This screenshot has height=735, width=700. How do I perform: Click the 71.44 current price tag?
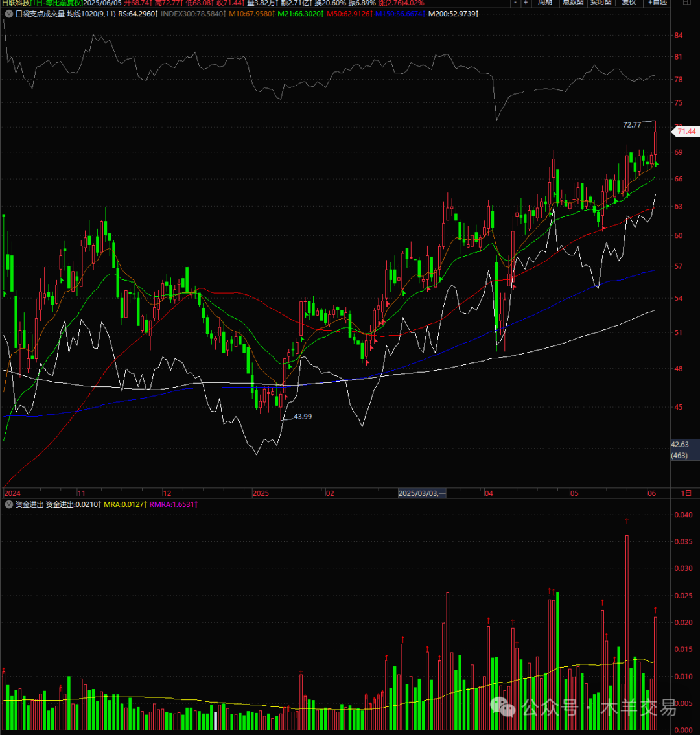click(x=686, y=131)
